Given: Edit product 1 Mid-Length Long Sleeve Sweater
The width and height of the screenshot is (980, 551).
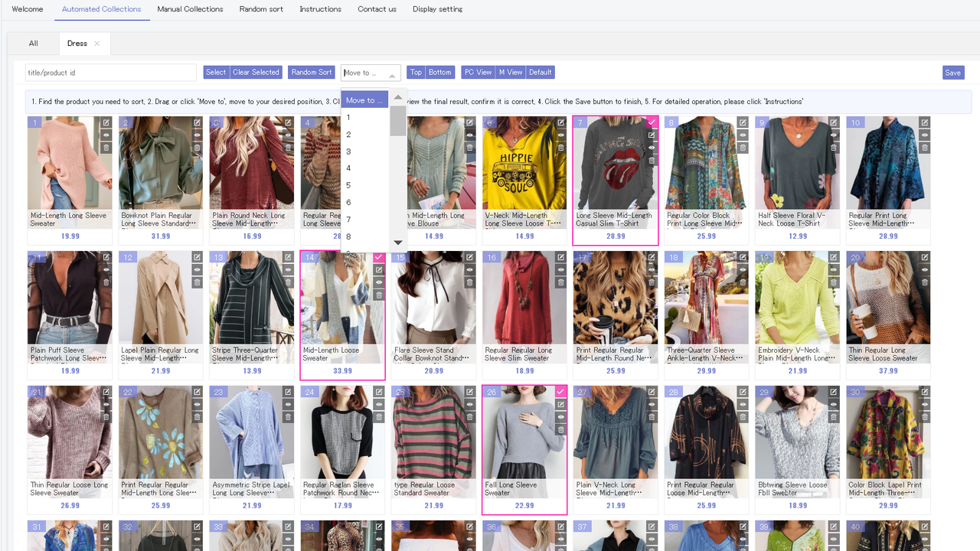Looking at the screenshot, I should [x=106, y=122].
